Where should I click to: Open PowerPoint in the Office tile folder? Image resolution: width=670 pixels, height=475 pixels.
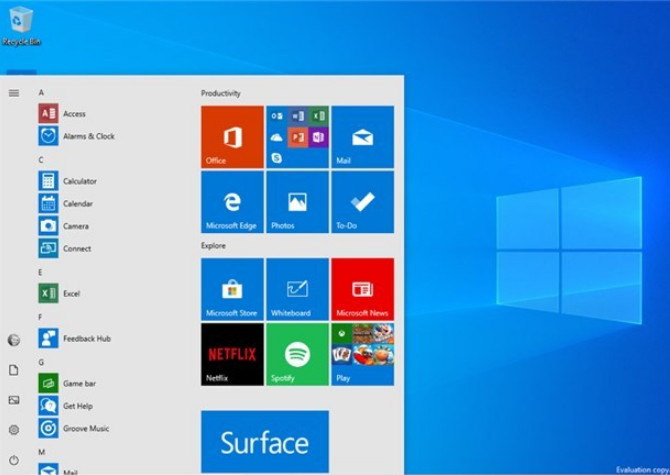(298, 137)
